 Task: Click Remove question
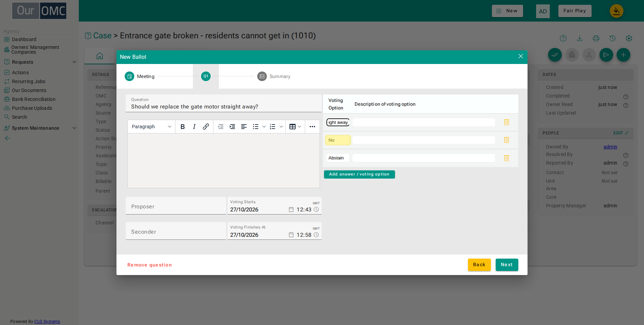pos(150,265)
